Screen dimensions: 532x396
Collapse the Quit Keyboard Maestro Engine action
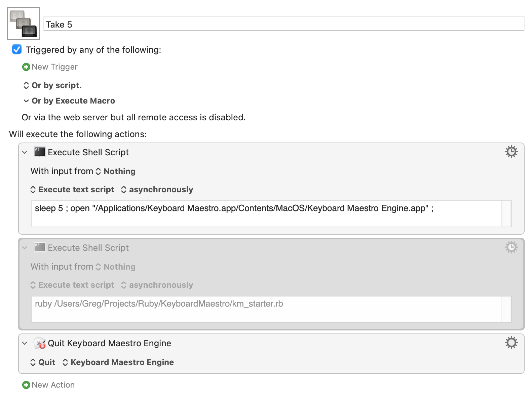25,343
